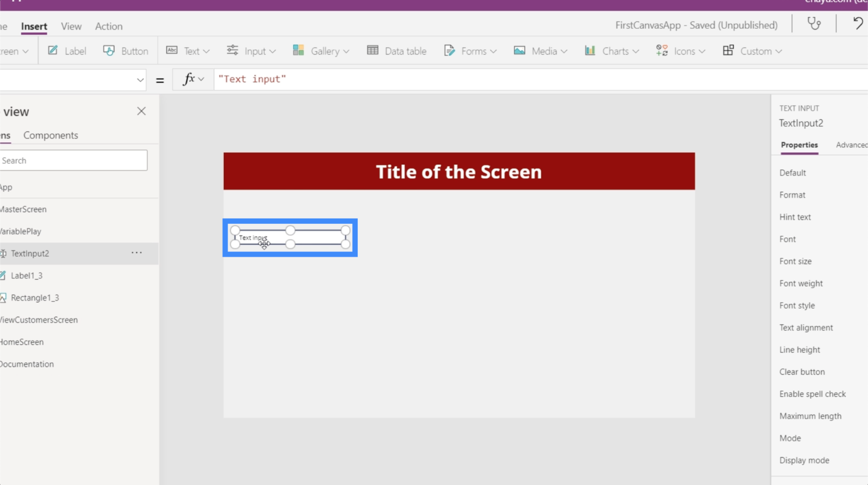The width and height of the screenshot is (868, 485).
Task: Open the App checker stethoscope icon
Action: click(x=814, y=23)
